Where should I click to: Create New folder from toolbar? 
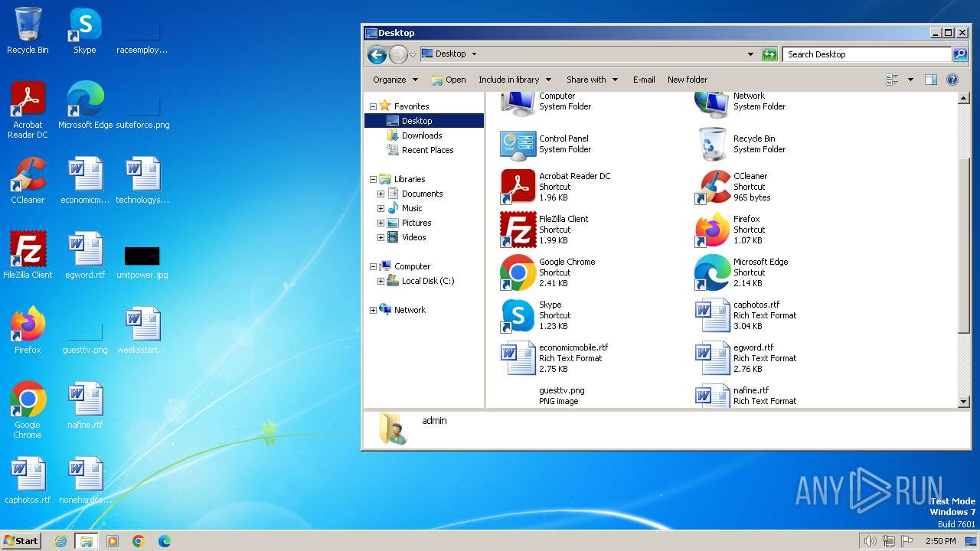tap(688, 80)
